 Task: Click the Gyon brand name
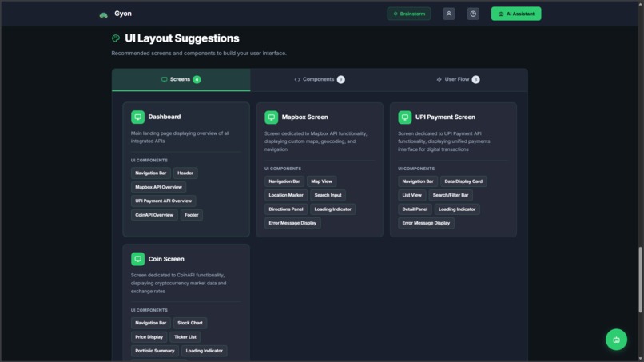[x=123, y=14]
